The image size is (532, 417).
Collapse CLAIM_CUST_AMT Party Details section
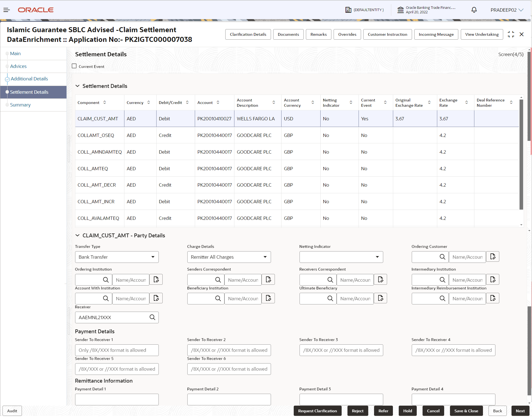78,235
